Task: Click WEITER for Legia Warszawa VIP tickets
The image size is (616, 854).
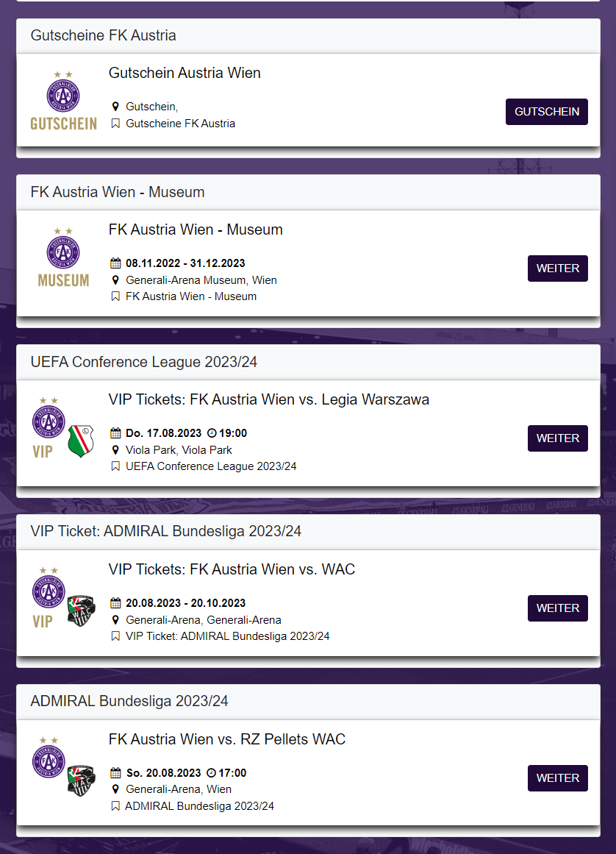Action: coord(557,438)
